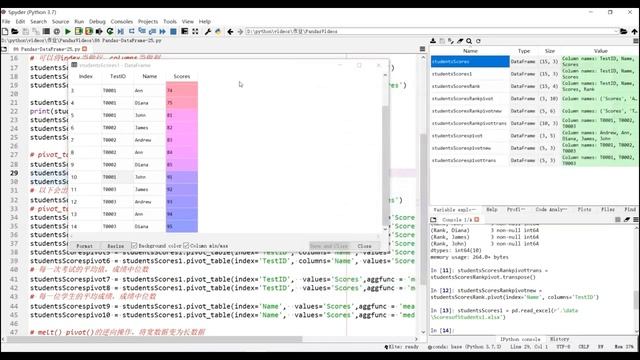
Task: Toggle Column min/max checkbox
Action: (x=186, y=246)
